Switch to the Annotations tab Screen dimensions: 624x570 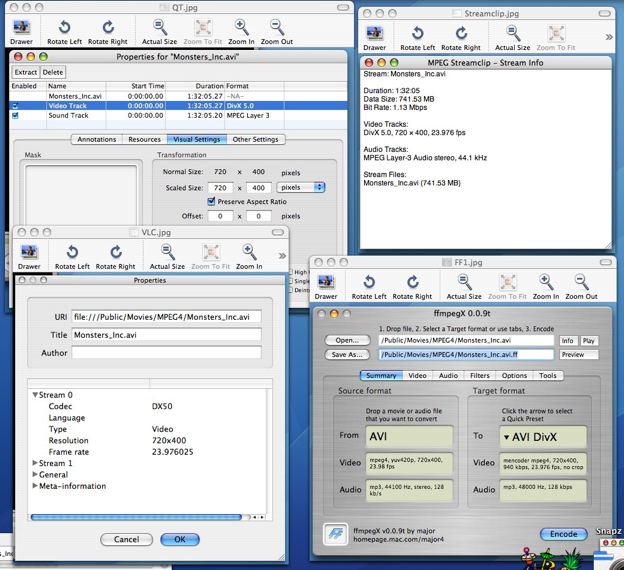tap(97, 139)
